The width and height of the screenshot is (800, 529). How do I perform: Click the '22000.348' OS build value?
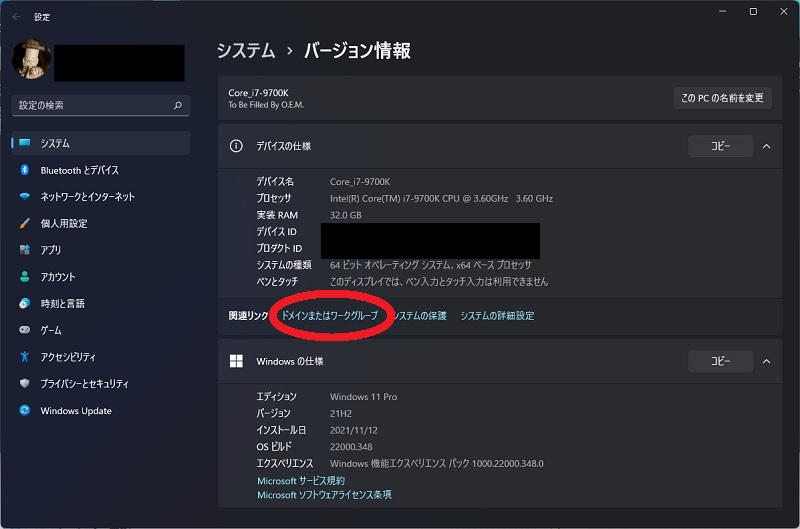click(x=351, y=446)
